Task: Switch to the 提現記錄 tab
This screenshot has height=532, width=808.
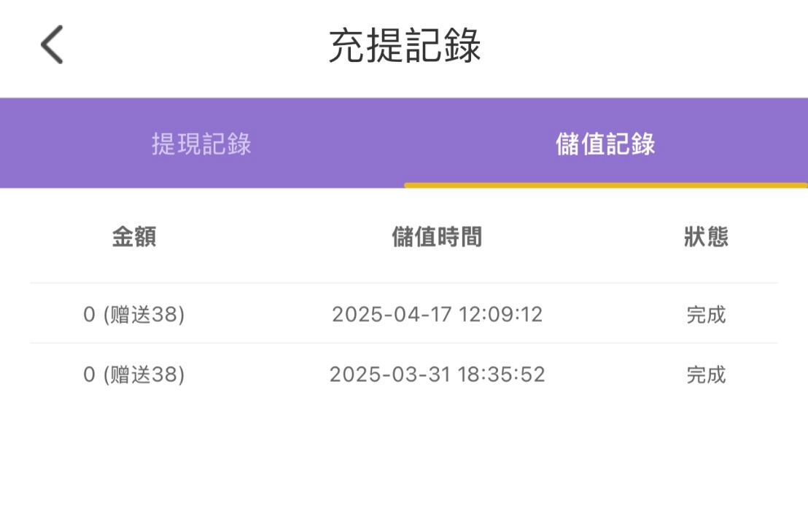Action: [201, 144]
